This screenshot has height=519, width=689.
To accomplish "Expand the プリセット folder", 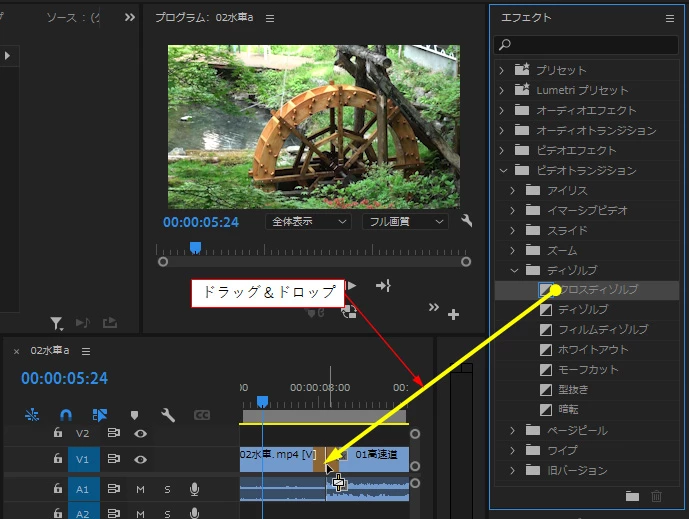I will point(502,70).
